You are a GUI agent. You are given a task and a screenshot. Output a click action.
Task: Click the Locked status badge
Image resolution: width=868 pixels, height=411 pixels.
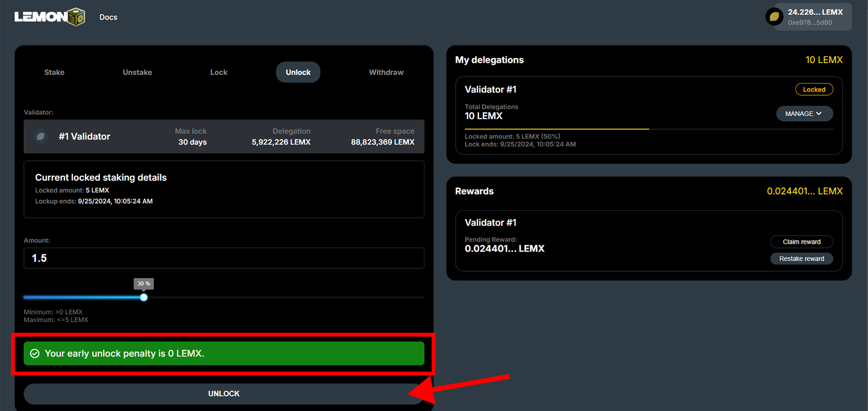[x=814, y=89]
